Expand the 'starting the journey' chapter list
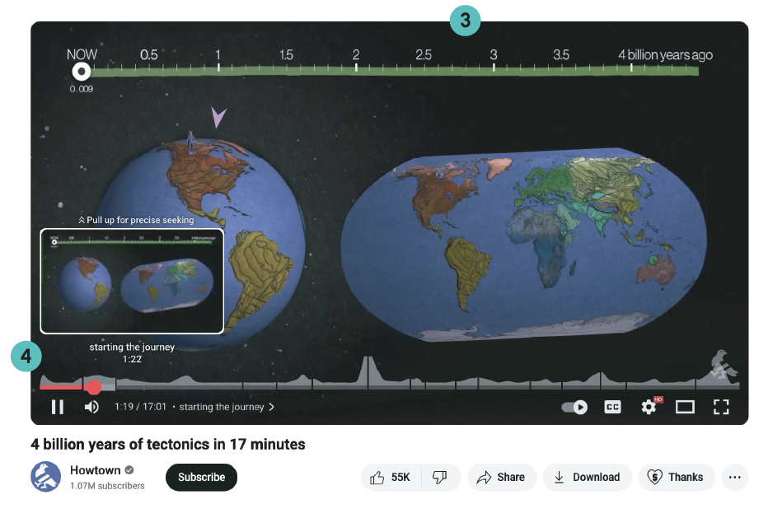Image resolution: width=773 pixels, height=532 pixels. coord(227,407)
